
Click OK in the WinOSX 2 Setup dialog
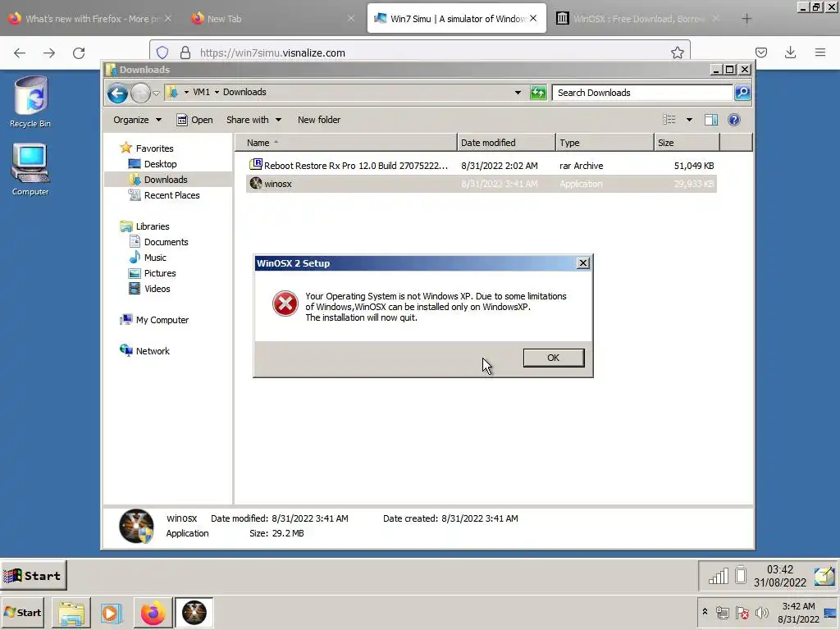pos(554,358)
